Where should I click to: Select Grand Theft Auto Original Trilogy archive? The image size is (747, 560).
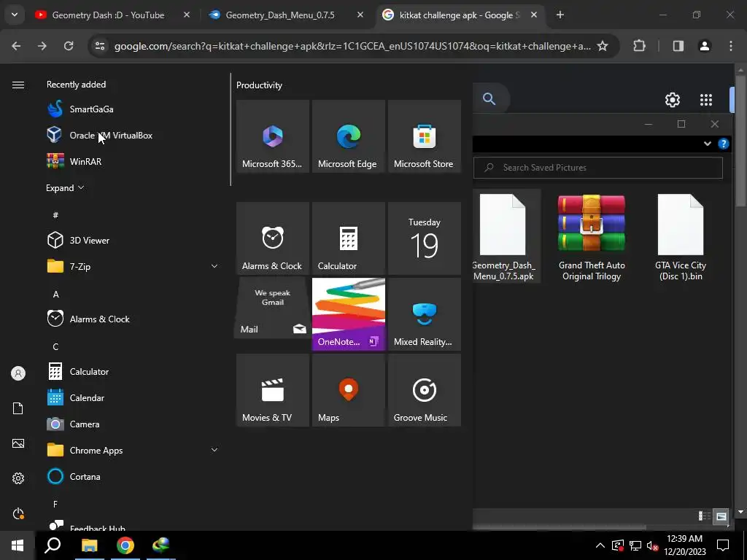[592, 237]
